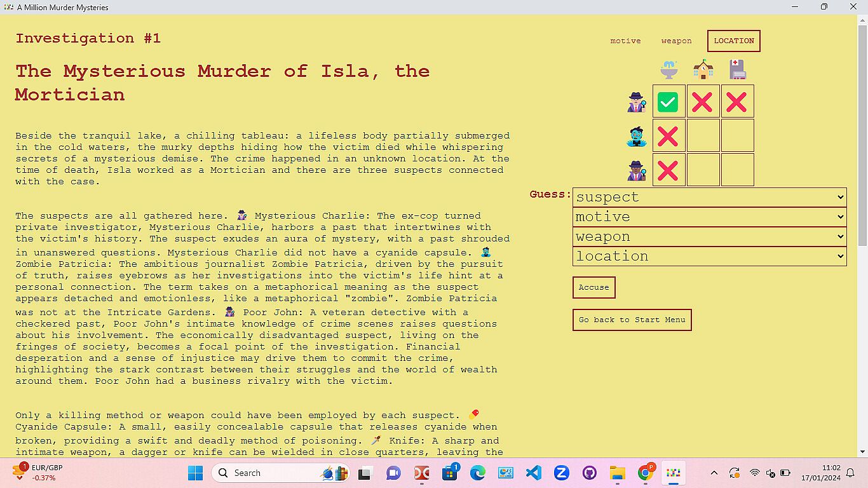Open the Zoom app from the taskbar

click(x=561, y=473)
